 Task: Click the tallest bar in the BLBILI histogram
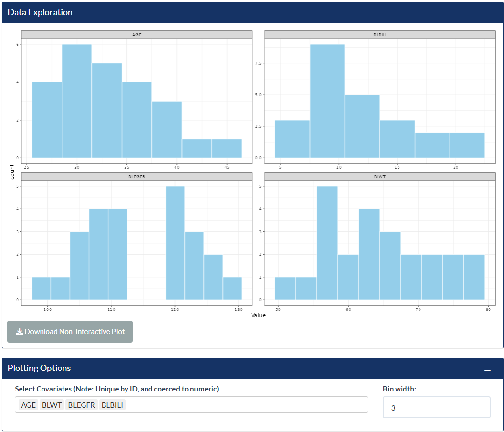pos(327,101)
